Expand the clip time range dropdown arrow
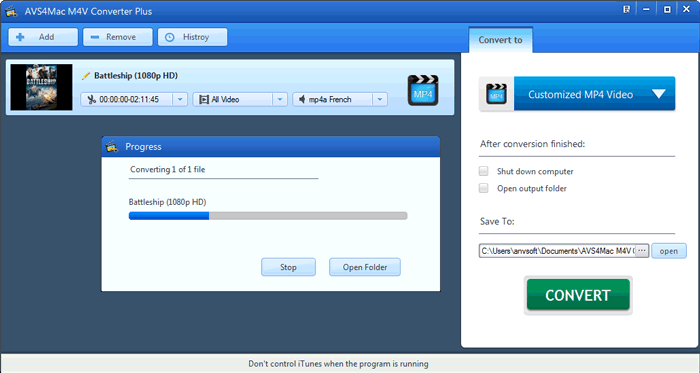Image resolution: width=700 pixels, height=373 pixels. point(180,99)
